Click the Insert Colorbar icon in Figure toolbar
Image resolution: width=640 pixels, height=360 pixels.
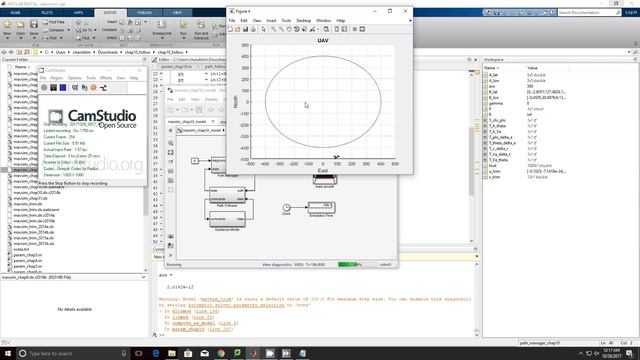pyautogui.click(x=337, y=29)
